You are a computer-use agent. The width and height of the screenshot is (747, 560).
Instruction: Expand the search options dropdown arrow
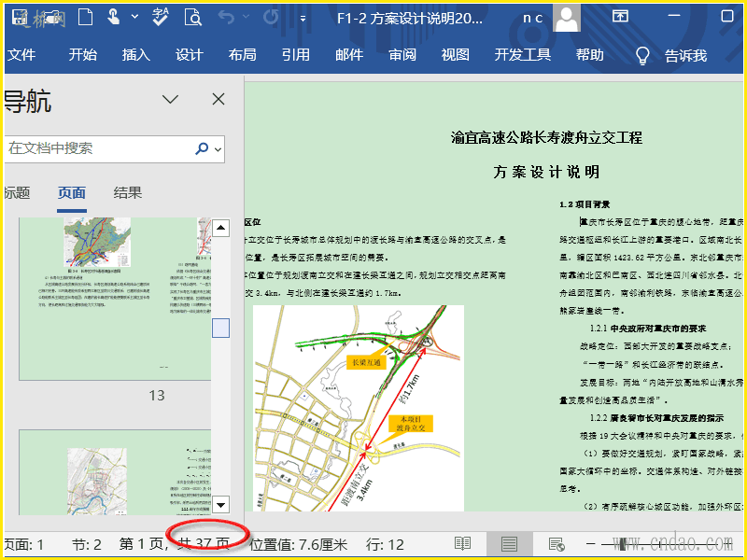coord(218,149)
